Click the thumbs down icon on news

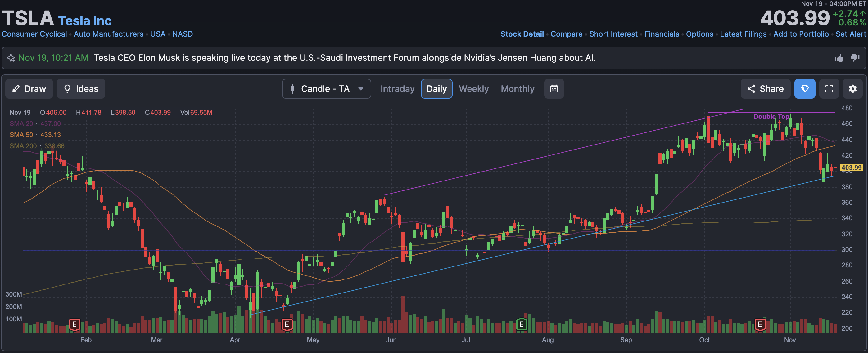pos(855,58)
